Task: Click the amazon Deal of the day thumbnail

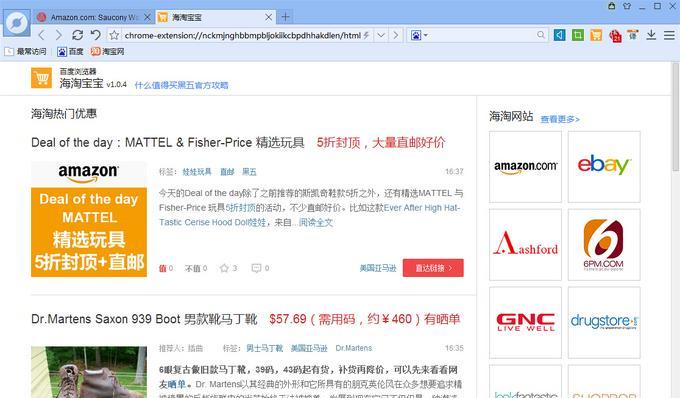Action: pyautogui.click(x=89, y=219)
